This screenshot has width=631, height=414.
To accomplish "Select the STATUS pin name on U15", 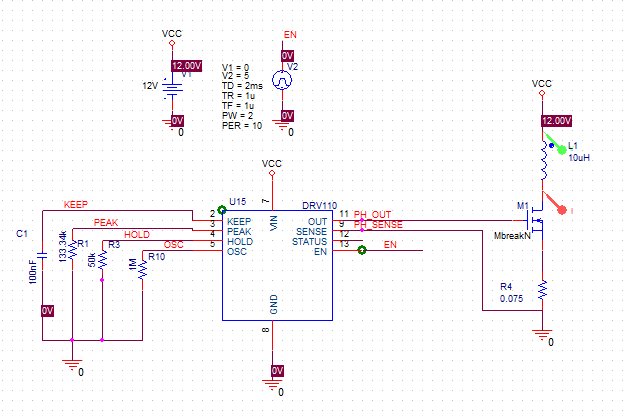I will [x=309, y=242].
